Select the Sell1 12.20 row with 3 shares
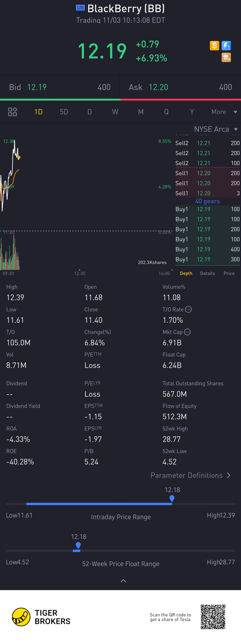The height and width of the screenshot is (644, 241). 208,193
